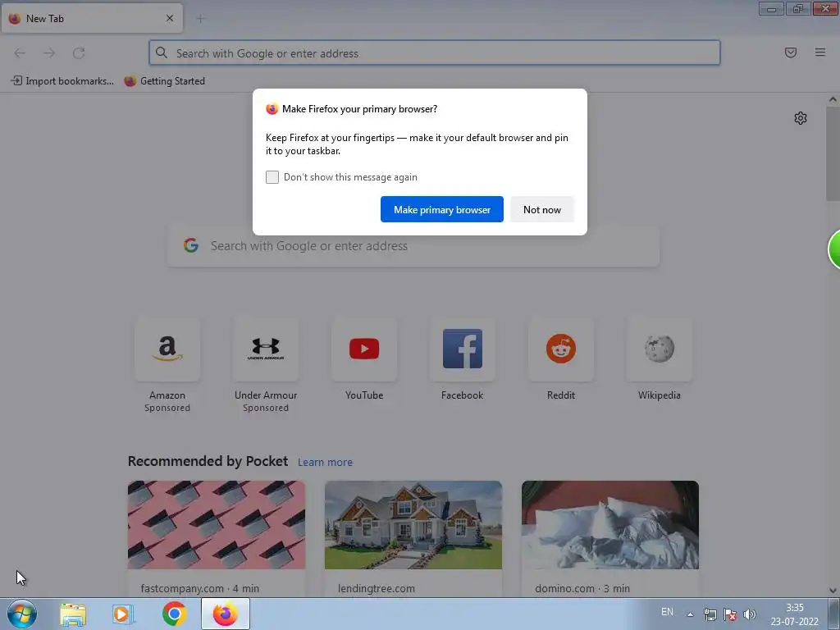The height and width of the screenshot is (630, 840).
Task: Click the scrollbar down arrow
Action: coord(833,591)
